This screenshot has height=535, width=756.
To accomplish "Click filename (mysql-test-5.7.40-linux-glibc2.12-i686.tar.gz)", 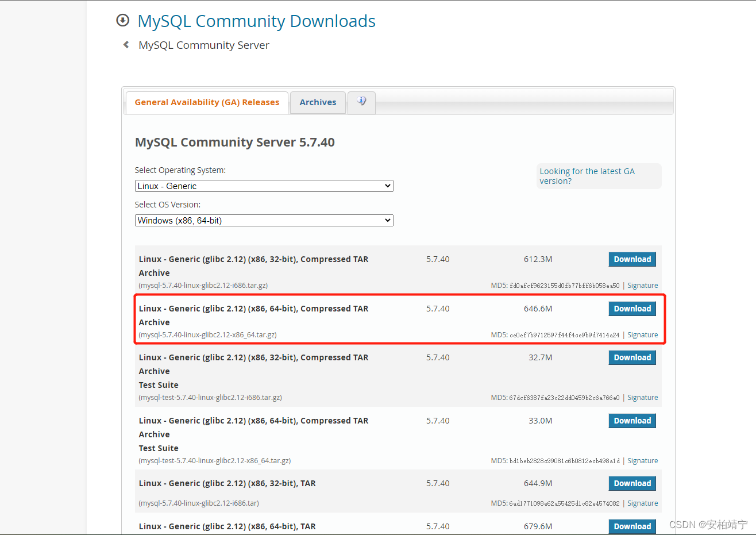I will tap(210, 398).
